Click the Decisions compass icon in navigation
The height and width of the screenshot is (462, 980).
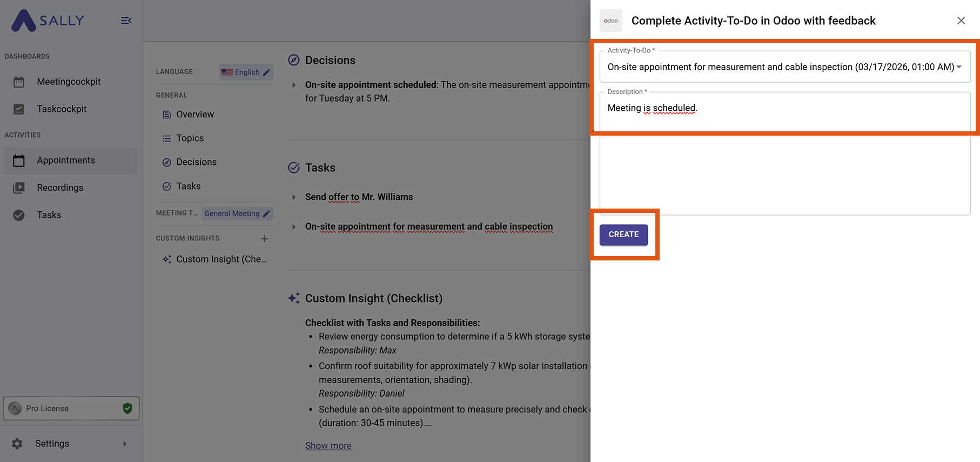[x=167, y=162]
